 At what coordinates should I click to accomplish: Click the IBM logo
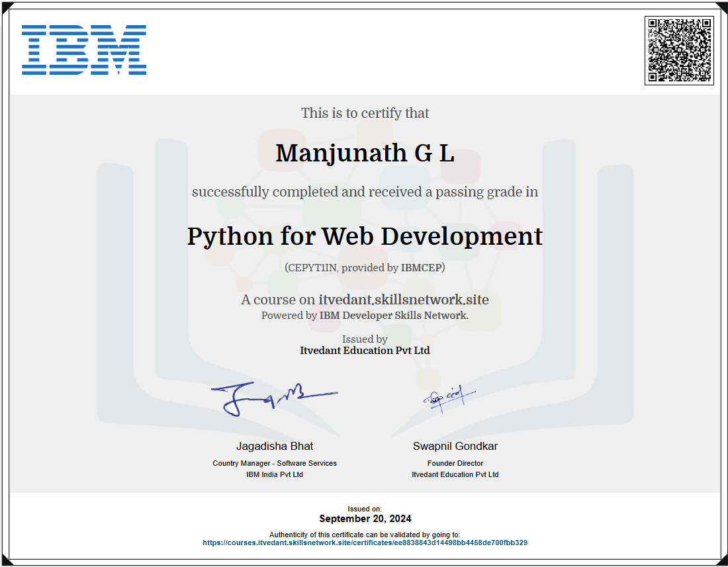[x=84, y=50]
